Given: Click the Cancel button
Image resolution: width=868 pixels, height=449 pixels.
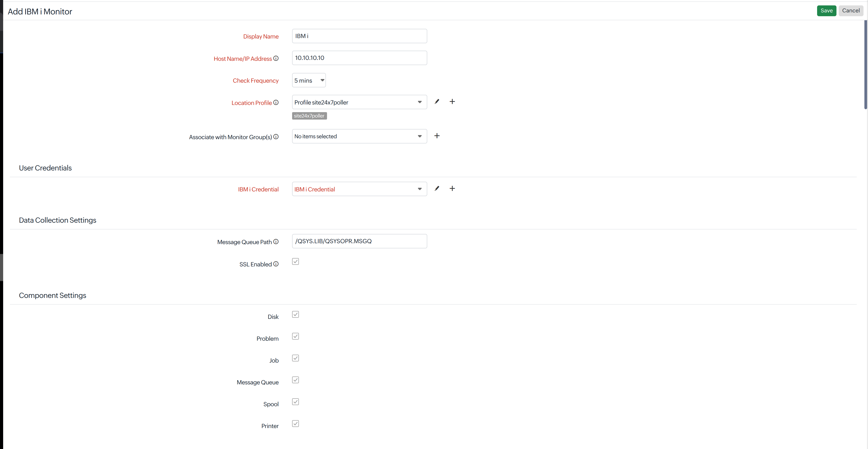Looking at the screenshot, I should point(850,11).
